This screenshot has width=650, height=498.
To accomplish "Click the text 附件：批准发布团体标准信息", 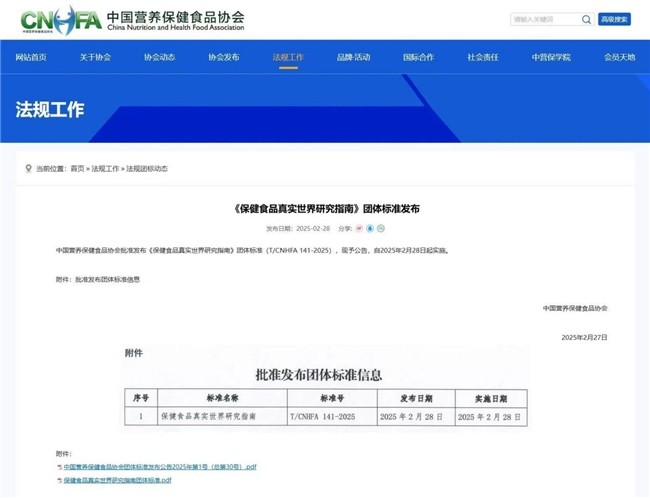I will (98, 279).
